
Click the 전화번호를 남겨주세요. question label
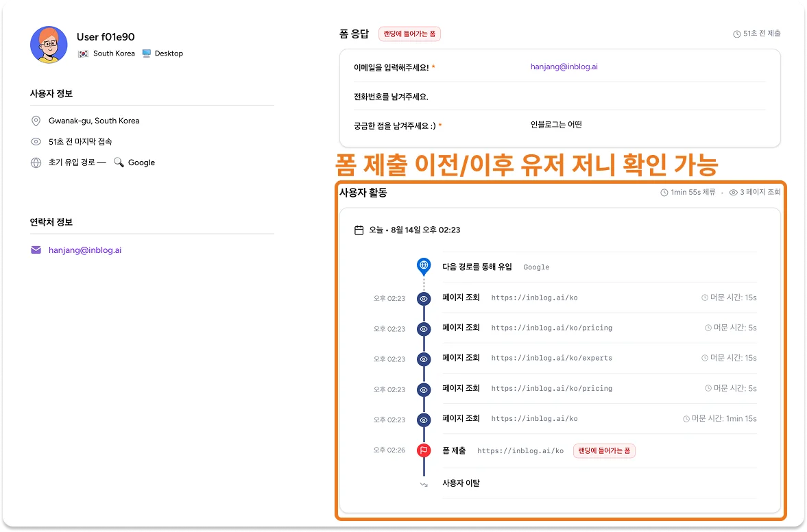coord(391,97)
